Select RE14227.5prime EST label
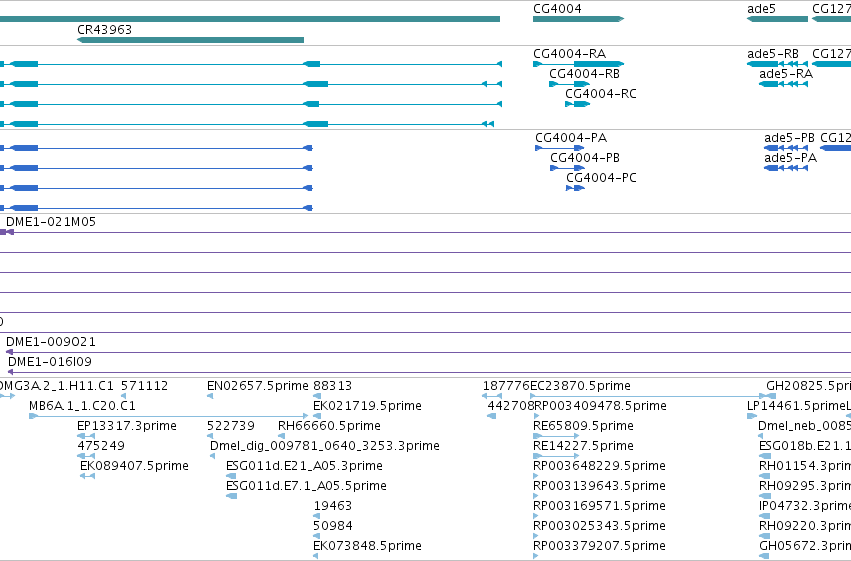Image resolution: width=851 pixels, height=561 pixels. coord(583,446)
